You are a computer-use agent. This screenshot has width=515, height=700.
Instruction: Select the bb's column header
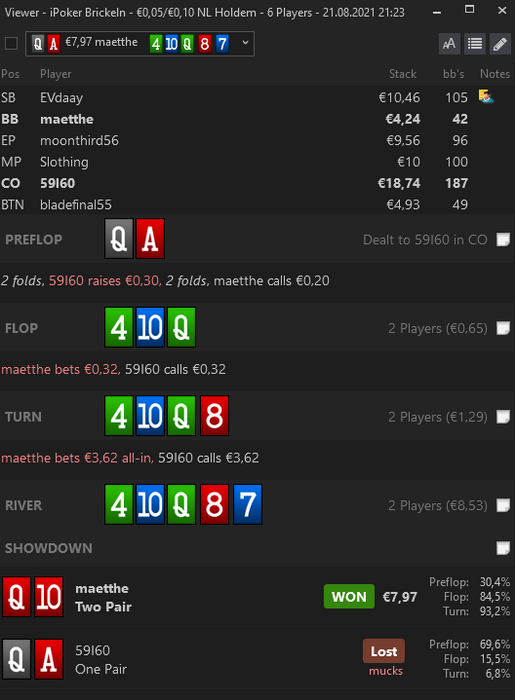point(453,74)
